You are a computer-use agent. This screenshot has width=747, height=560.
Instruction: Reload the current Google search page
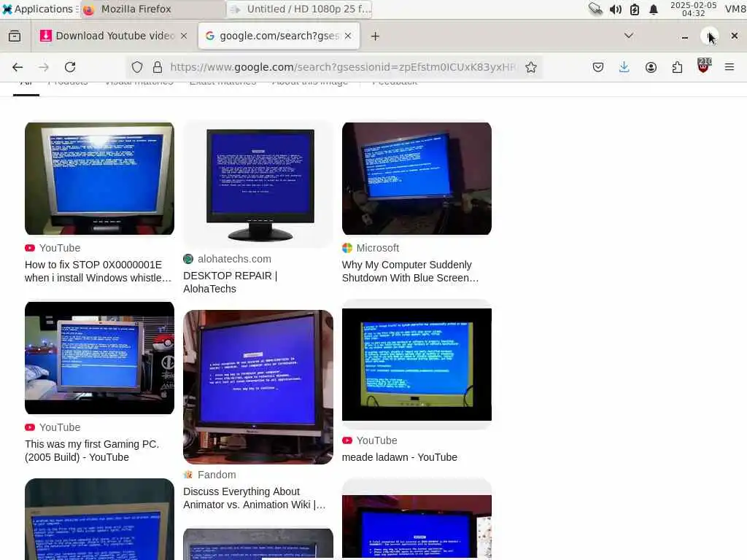[70, 67]
